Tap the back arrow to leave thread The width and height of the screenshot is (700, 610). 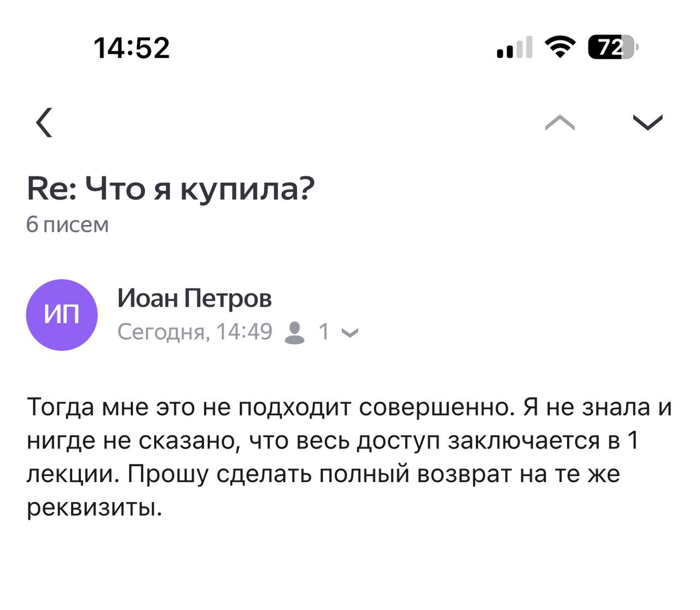click(x=44, y=122)
